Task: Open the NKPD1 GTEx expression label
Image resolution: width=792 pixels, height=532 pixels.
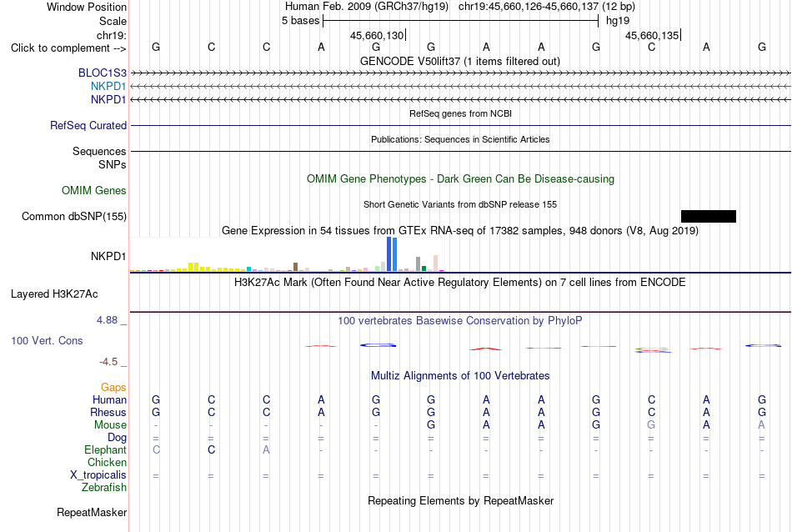Action: [108, 256]
